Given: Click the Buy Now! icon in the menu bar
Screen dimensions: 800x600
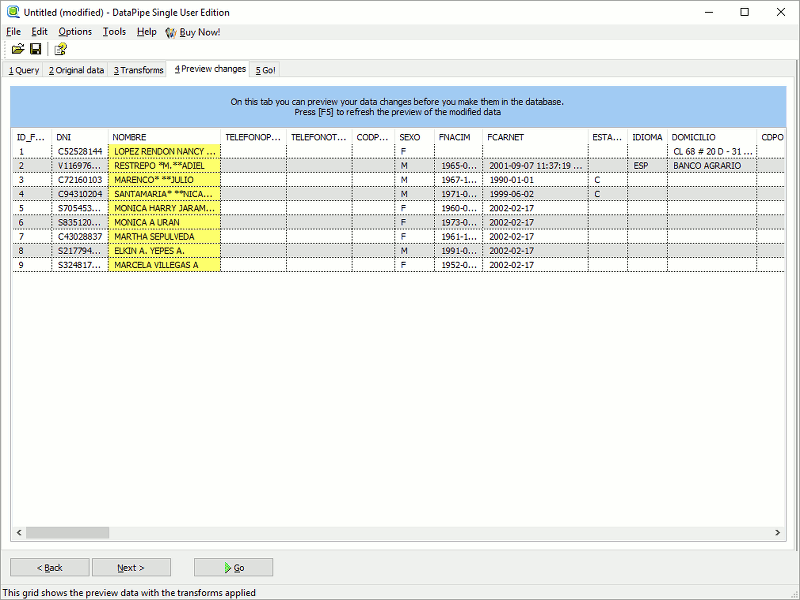Looking at the screenshot, I should pos(170,31).
